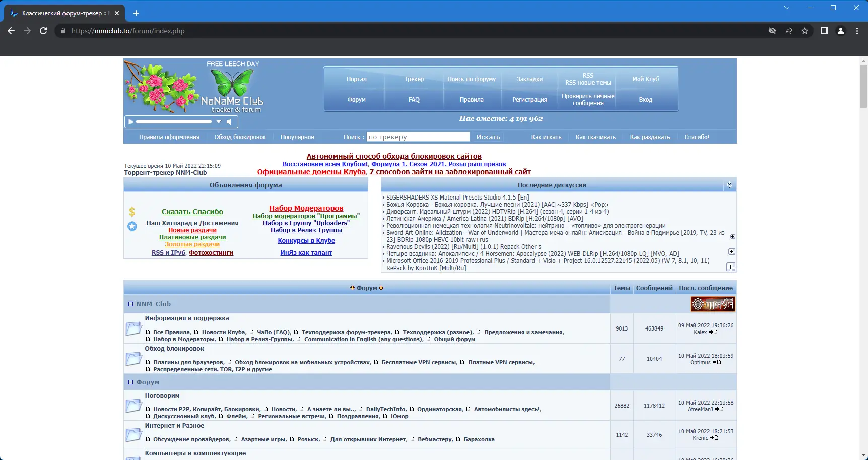Expand the discussions list with the largest plus button
Viewport: 868px width, 460px height.
[730, 267]
